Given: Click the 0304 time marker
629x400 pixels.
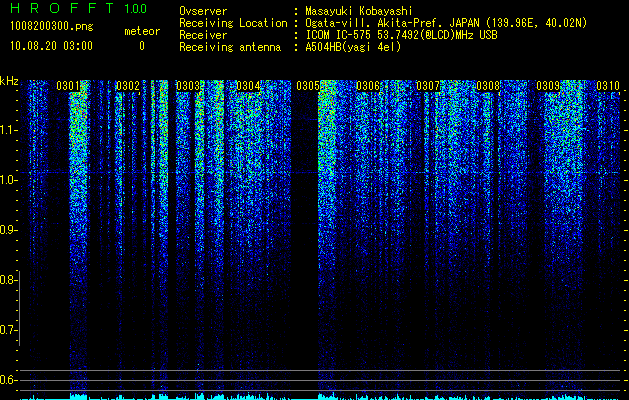Looking at the screenshot, I should 248,86.
